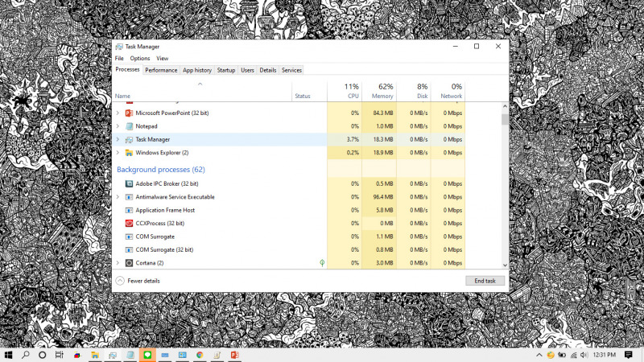Expand the Microsoft PowerPoint (32 bit) process
644x362 pixels.
tap(118, 113)
